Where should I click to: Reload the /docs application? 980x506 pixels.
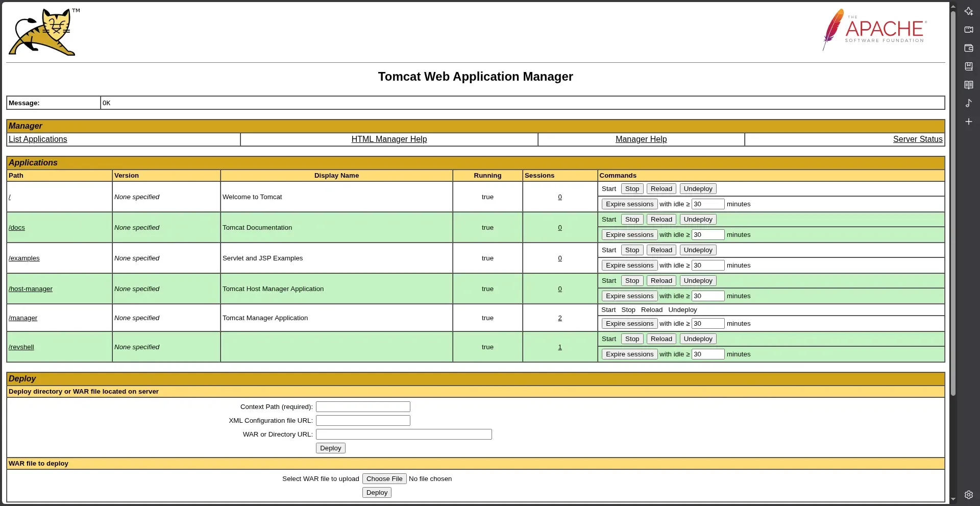pos(661,220)
